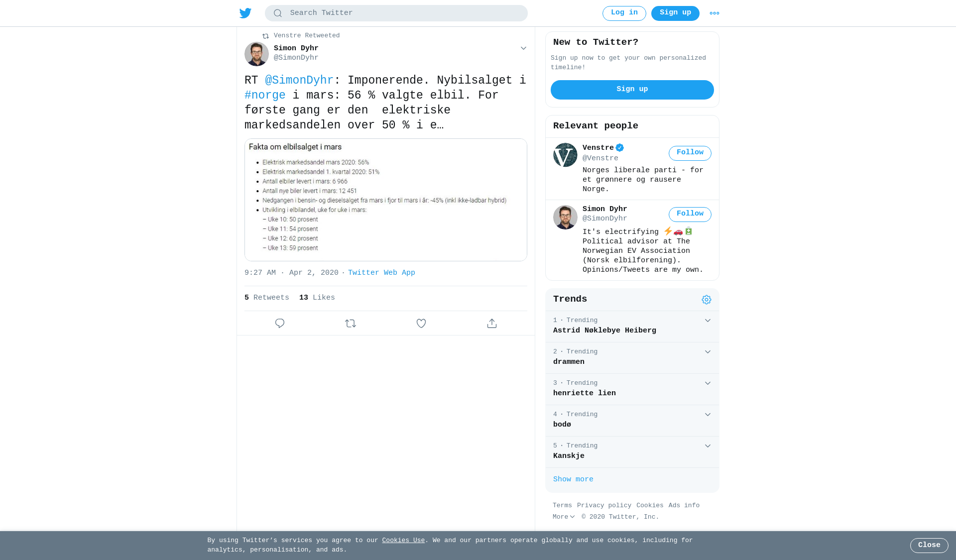Screen dimensions: 956x560
Task: Open tweet options chevron beside Simon Dyhr
Action: pos(523,48)
